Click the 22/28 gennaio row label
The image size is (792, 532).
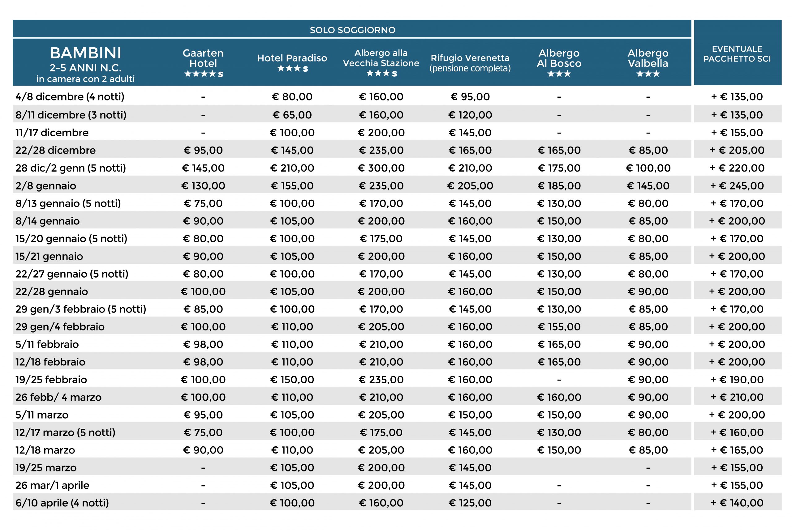pos(52,292)
